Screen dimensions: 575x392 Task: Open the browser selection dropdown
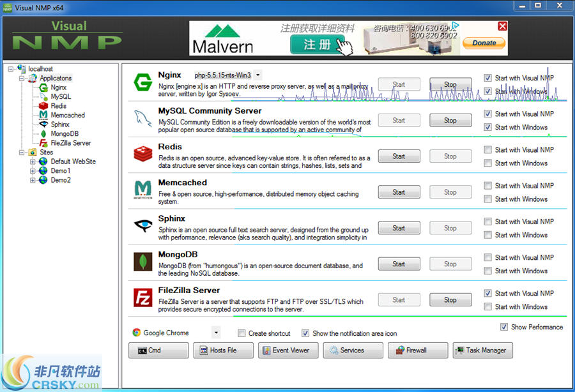[x=215, y=333]
